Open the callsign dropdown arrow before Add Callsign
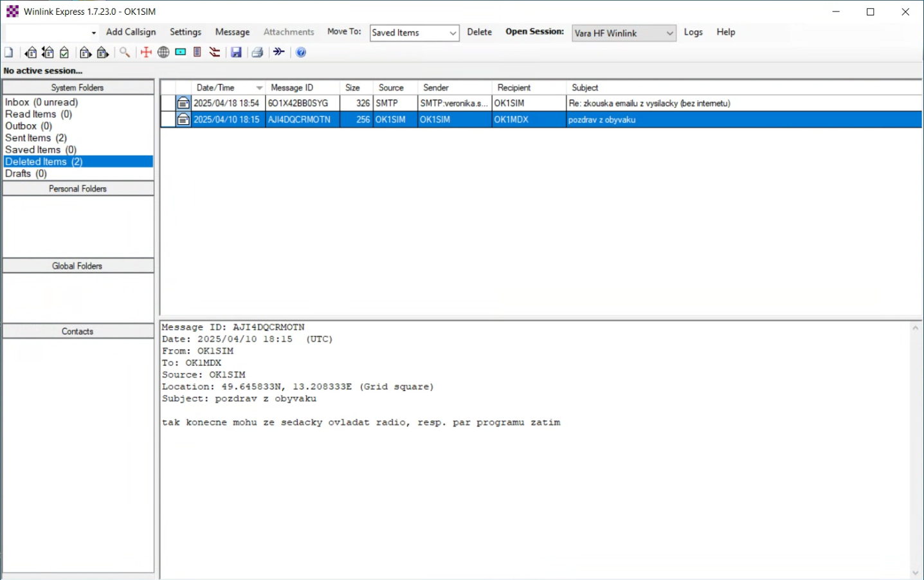This screenshot has width=924, height=580. tap(94, 33)
